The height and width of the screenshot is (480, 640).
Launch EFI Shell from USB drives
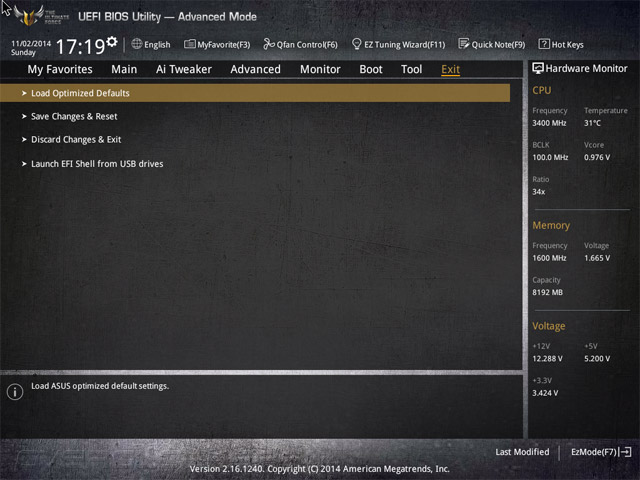tap(97, 164)
